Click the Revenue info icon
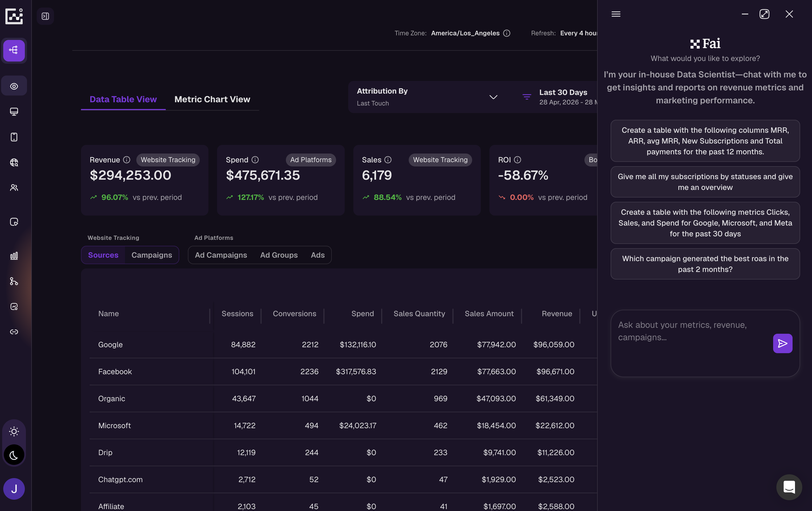Viewport: 812px width, 511px height. click(126, 160)
